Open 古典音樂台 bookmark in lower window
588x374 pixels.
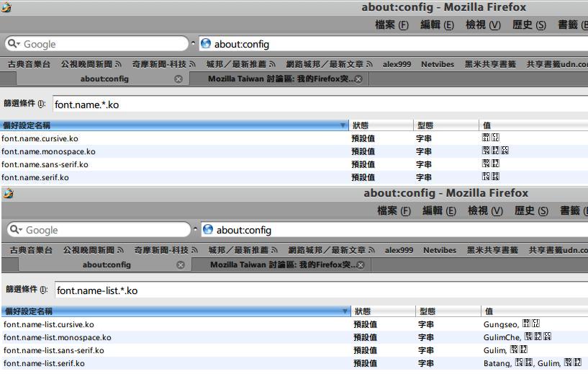coord(31,250)
